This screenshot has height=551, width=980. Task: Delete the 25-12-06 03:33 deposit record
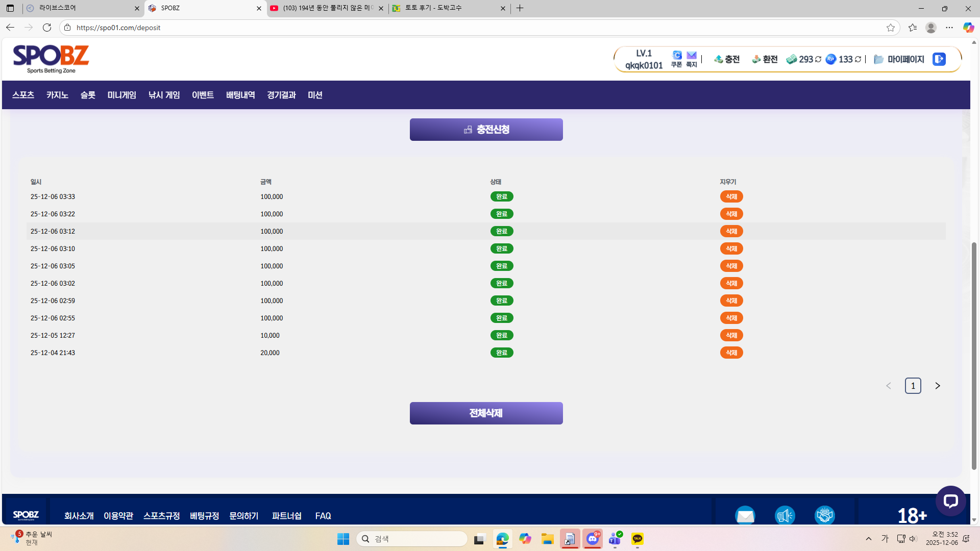click(x=731, y=196)
